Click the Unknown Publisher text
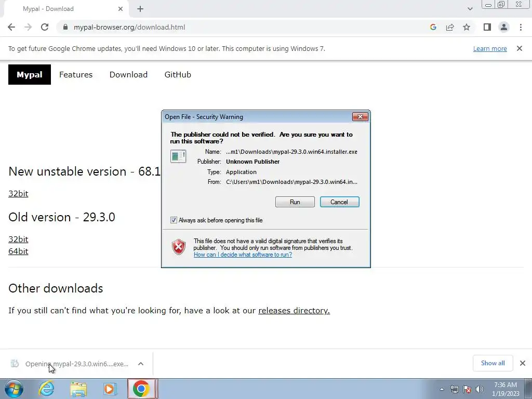The width and height of the screenshot is (532, 399). coord(253,162)
